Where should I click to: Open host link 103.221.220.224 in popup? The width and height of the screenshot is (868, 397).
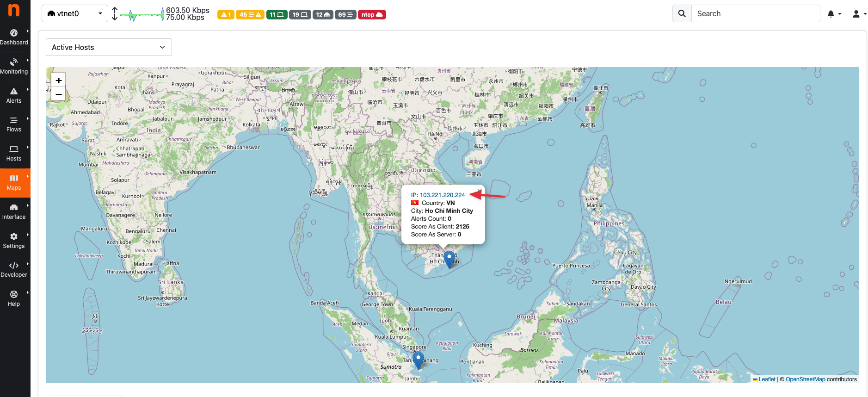point(442,195)
